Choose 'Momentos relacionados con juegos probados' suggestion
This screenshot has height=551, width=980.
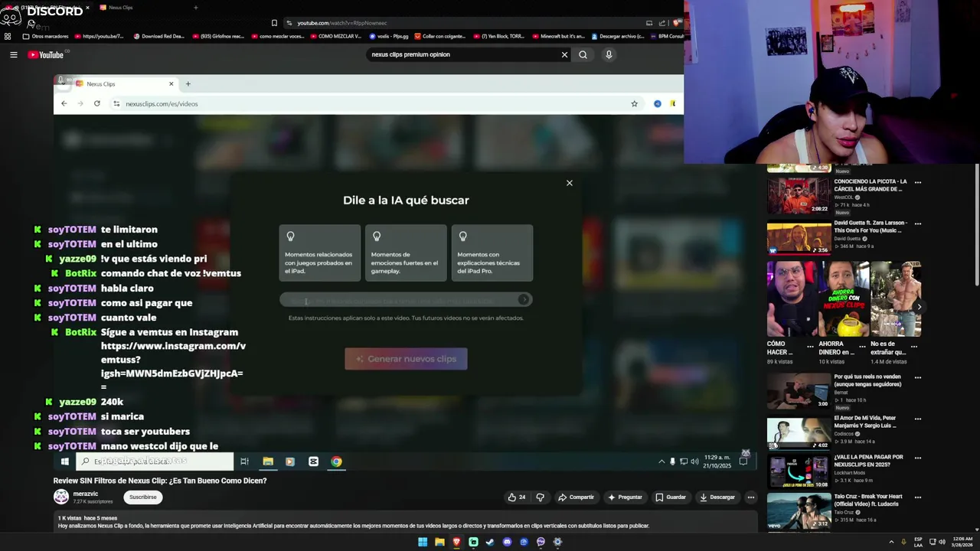[320, 253]
